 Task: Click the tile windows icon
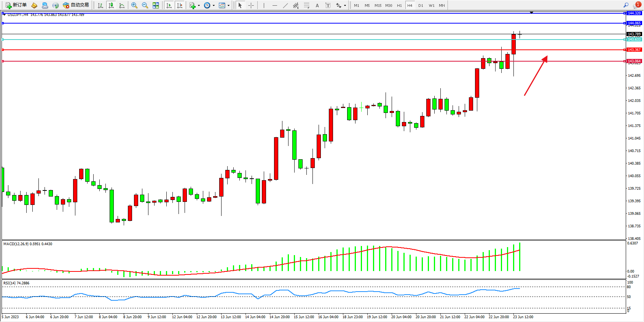(x=156, y=5)
